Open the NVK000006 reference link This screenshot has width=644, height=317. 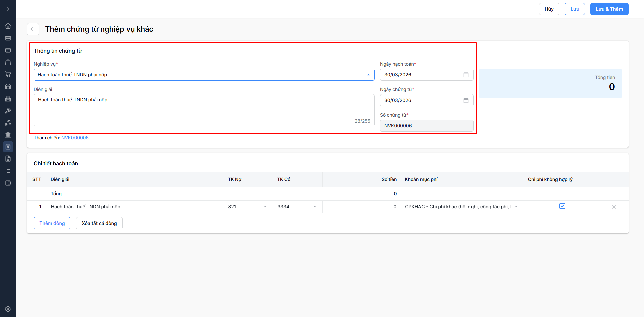tap(75, 138)
